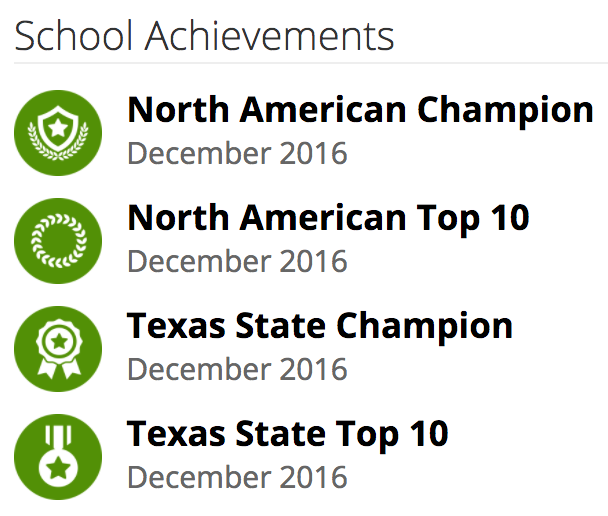The width and height of the screenshot is (608, 516).
Task: Click the ribbon rosette icon for Texas State Champion
Action: [x=58, y=349]
